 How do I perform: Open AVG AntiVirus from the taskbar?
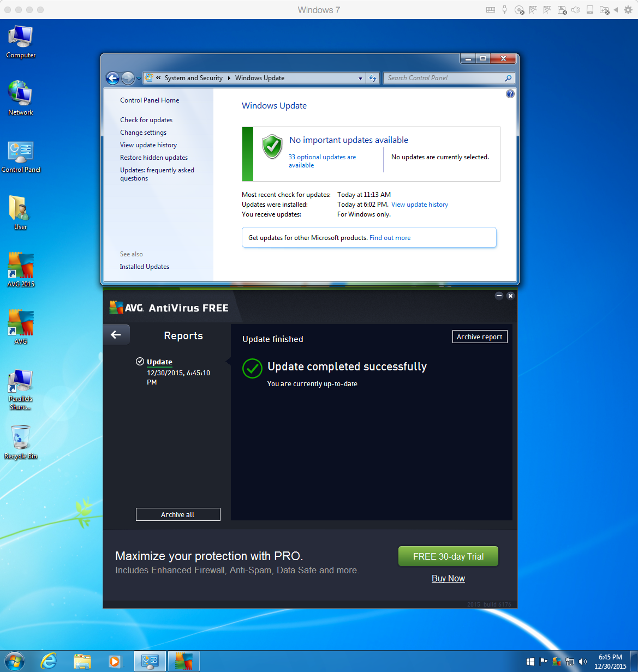pyautogui.click(x=183, y=661)
